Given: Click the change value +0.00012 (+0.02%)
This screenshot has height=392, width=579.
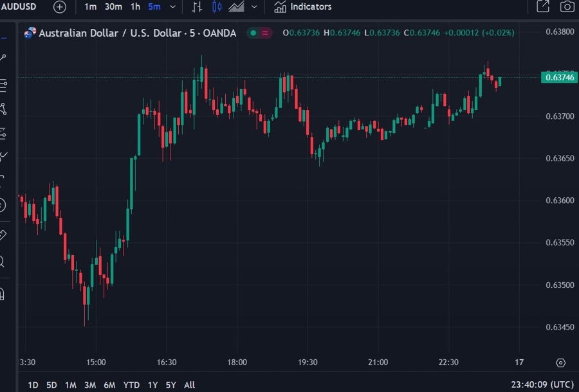Looking at the screenshot, I should 479,33.
